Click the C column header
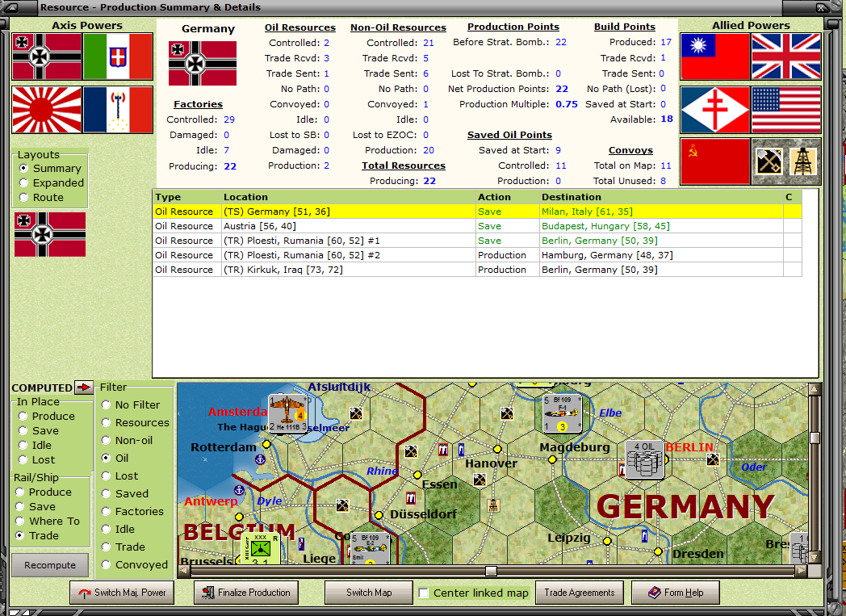 792,197
